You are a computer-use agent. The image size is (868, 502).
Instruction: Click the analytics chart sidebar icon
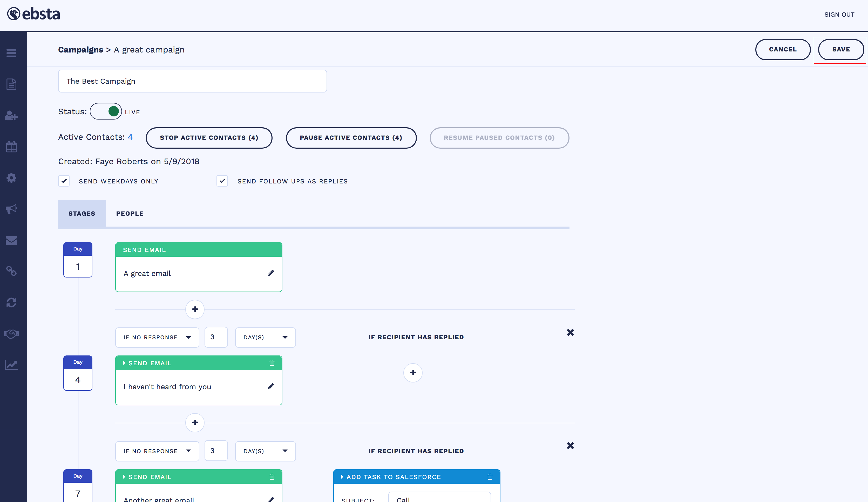pyautogui.click(x=11, y=365)
